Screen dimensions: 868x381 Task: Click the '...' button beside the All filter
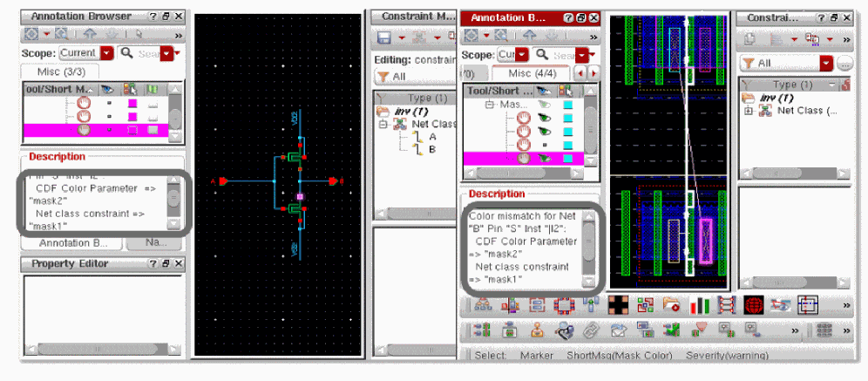click(x=844, y=64)
